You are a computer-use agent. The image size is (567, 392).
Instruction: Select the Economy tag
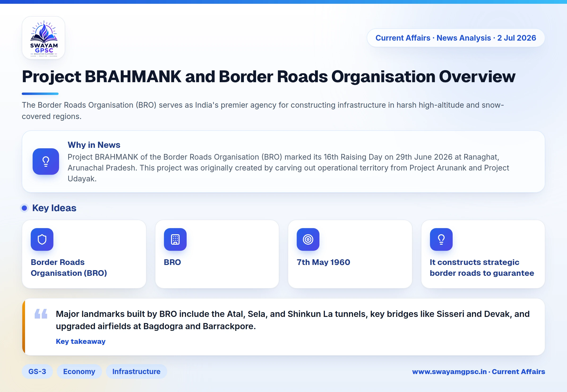79,371
